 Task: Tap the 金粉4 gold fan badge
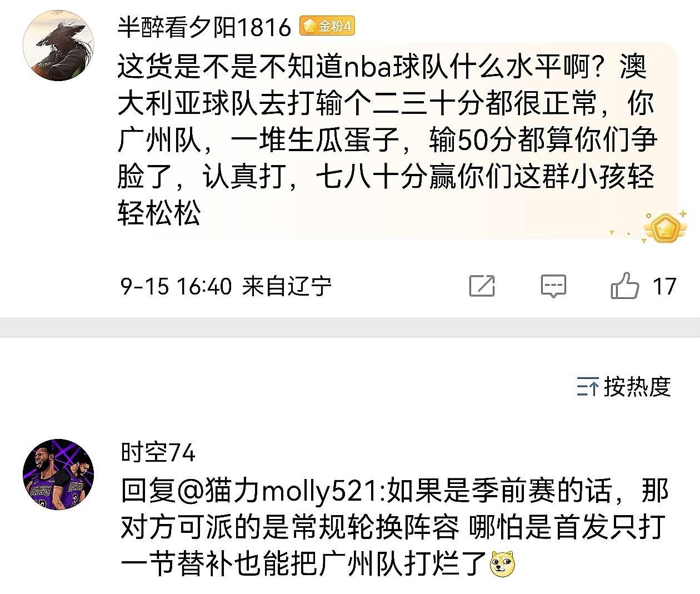(327, 26)
